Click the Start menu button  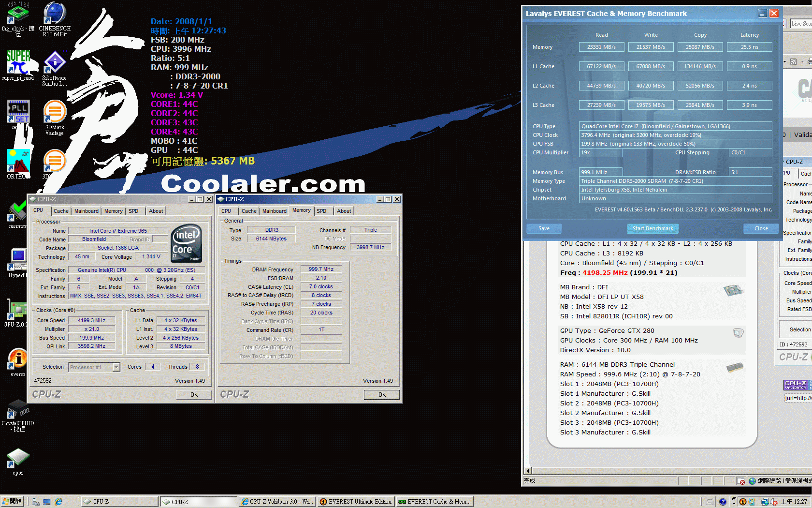(x=13, y=502)
